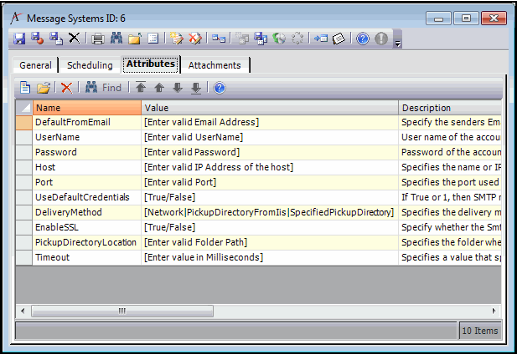Click the [Enter valid Email Address] value cell

270,122
